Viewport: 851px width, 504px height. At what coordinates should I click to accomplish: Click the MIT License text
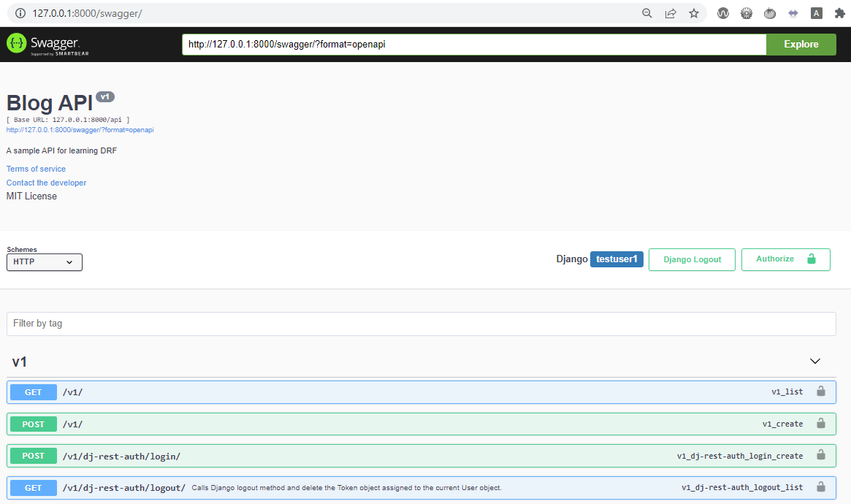(x=31, y=196)
